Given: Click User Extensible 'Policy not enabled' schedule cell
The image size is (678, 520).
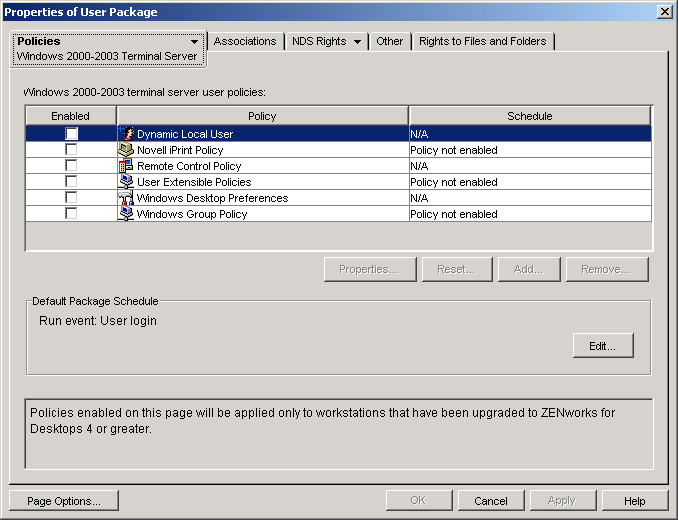Looking at the screenshot, I should pos(530,182).
